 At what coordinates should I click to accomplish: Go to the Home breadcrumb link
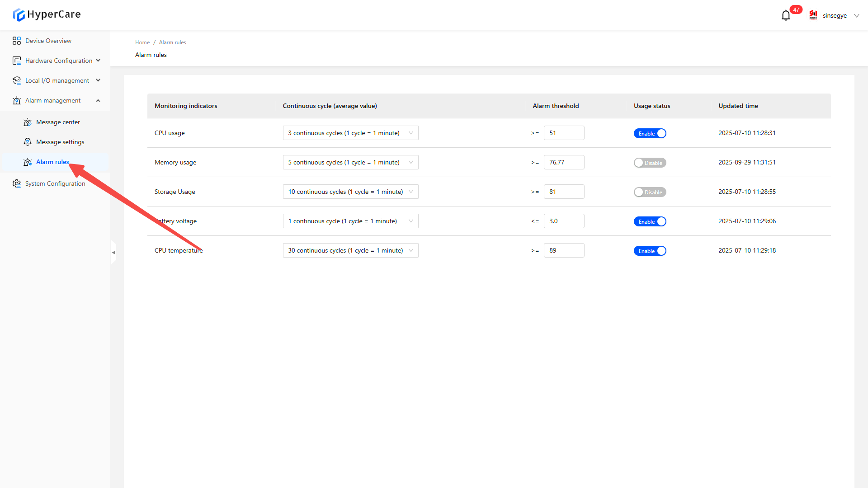tap(142, 42)
